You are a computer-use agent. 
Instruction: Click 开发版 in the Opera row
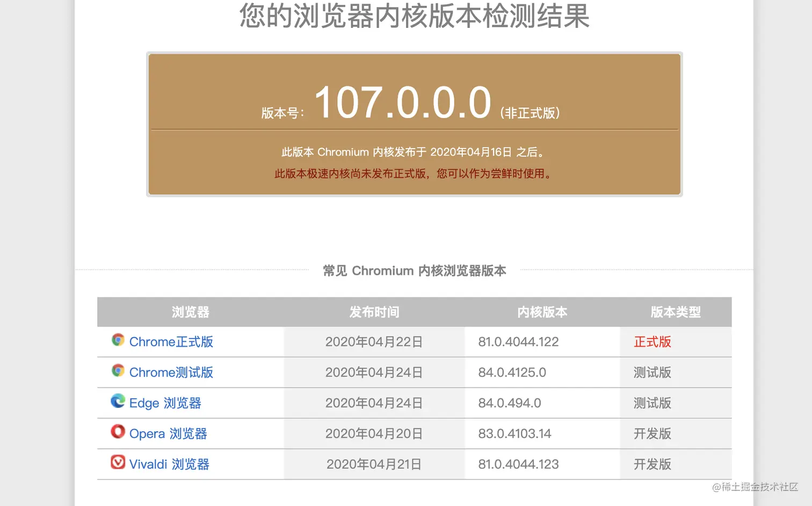pyautogui.click(x=653, y=434)
